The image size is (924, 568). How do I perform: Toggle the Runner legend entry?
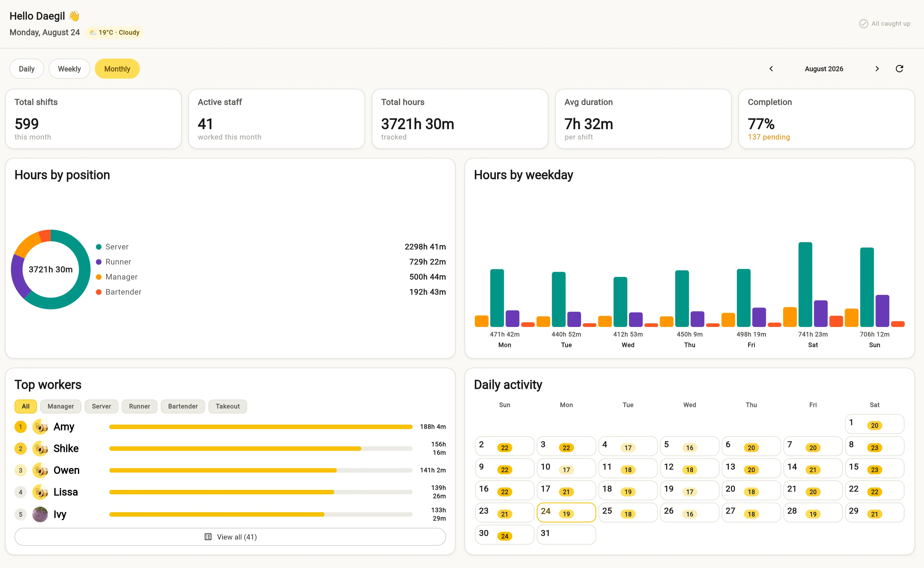click(x=114, y=262)
